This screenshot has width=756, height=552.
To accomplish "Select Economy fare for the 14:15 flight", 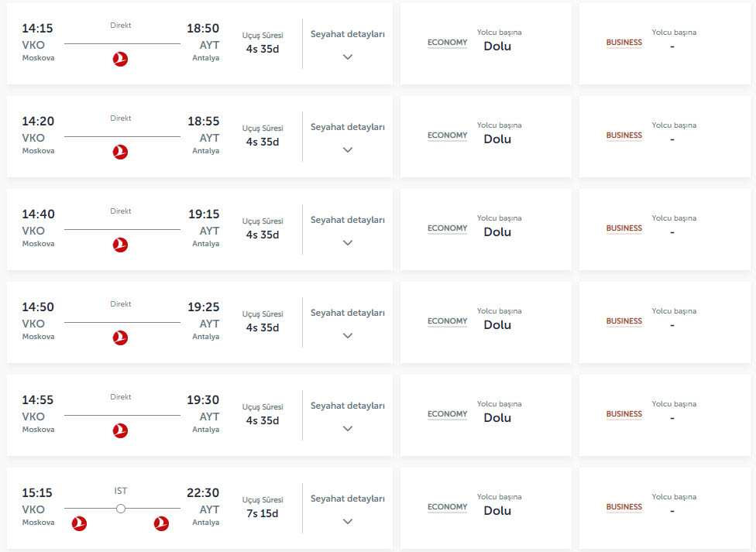I will (x=486, y=43).
